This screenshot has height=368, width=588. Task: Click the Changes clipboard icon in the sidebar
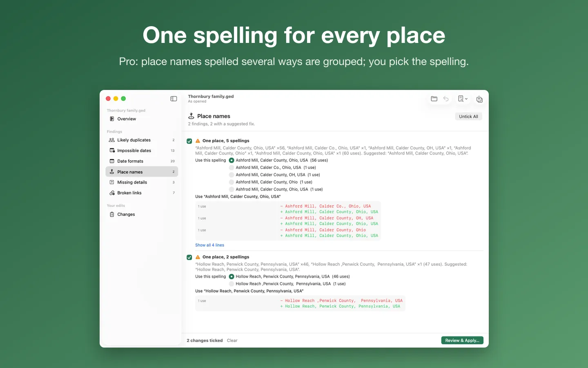tap(112, 214)
